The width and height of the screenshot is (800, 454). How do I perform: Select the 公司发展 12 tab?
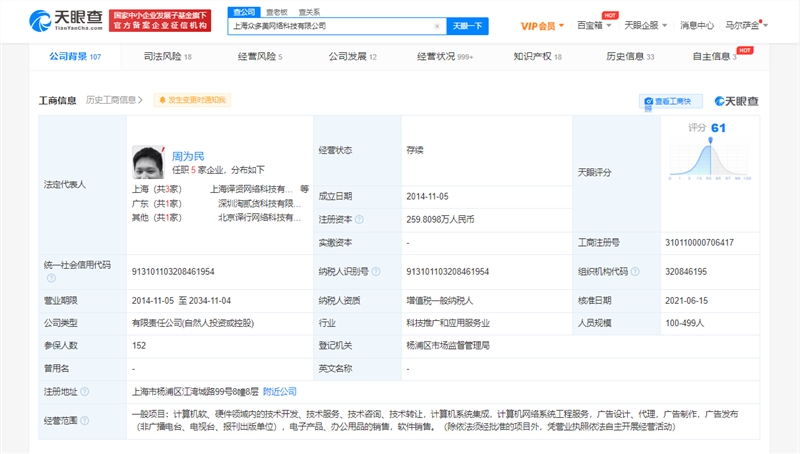(352, 57)
